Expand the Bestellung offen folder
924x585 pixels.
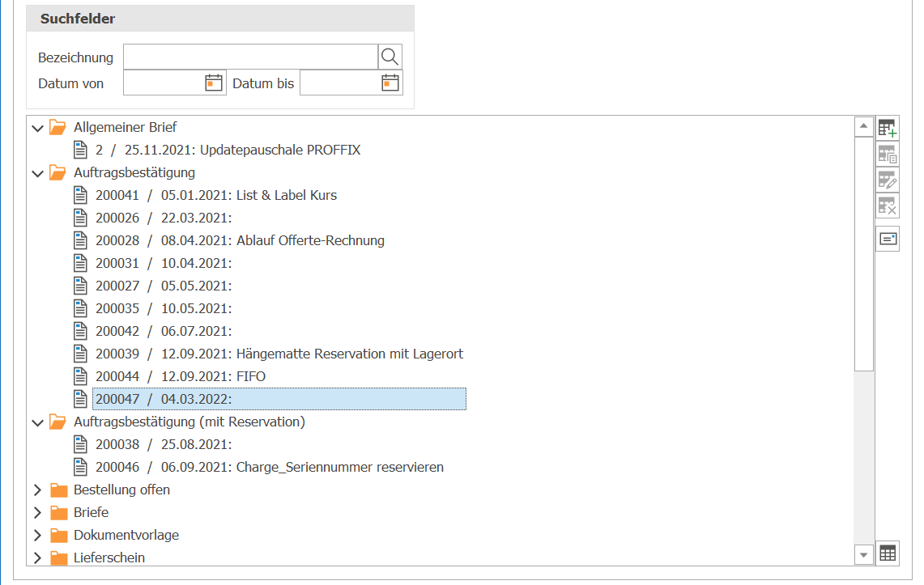point(38,490)
